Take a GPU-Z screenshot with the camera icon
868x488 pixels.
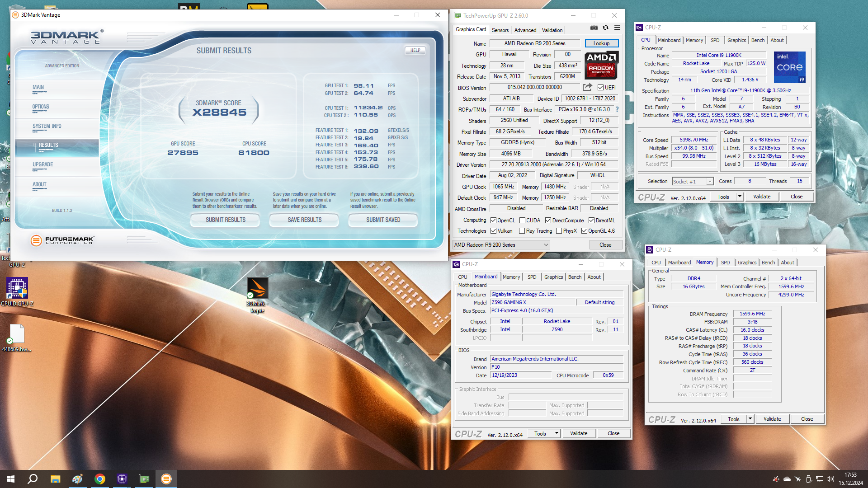pos(594,28)
